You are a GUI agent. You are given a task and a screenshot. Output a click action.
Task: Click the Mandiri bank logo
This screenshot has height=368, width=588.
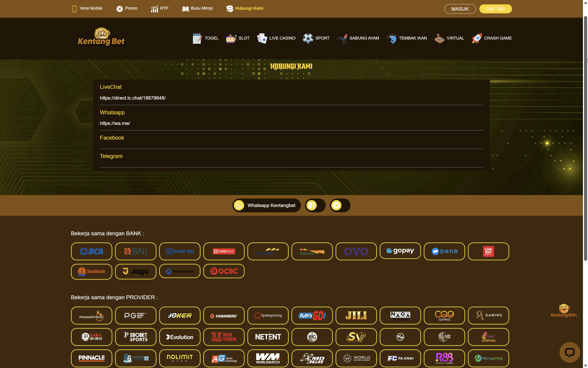tap(268, 251)
